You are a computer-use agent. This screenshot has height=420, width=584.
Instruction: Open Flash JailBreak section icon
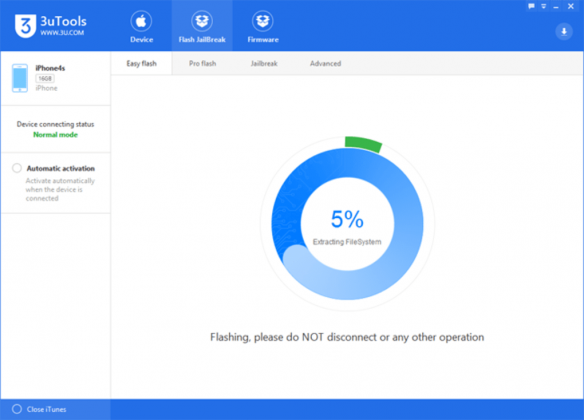click(x=202, y=21)
